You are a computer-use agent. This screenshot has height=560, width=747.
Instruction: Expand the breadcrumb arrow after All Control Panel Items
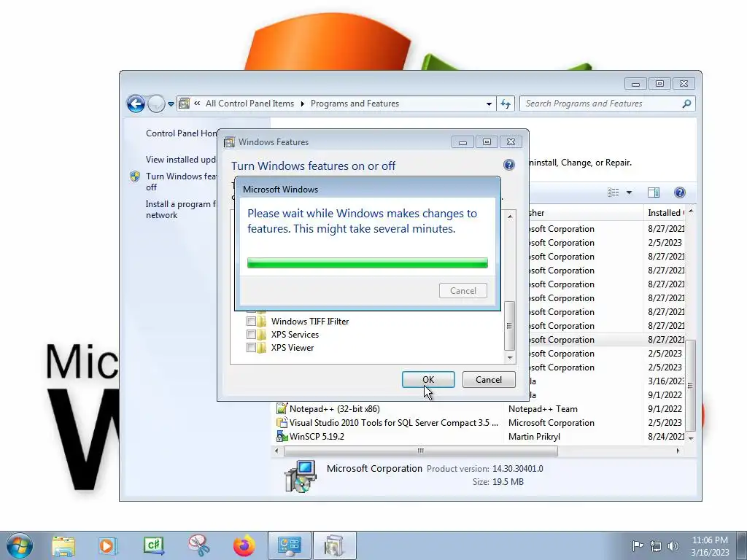[303, 104]
